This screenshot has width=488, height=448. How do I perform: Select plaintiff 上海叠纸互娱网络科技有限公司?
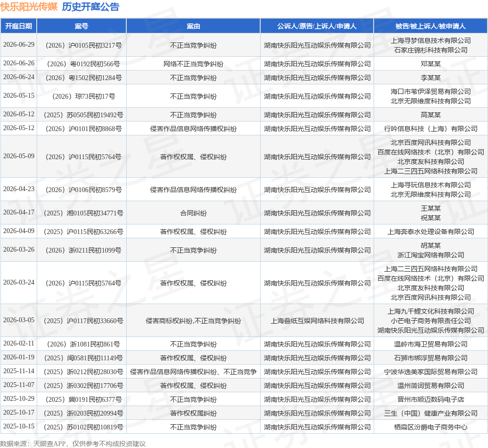(317, 321)
